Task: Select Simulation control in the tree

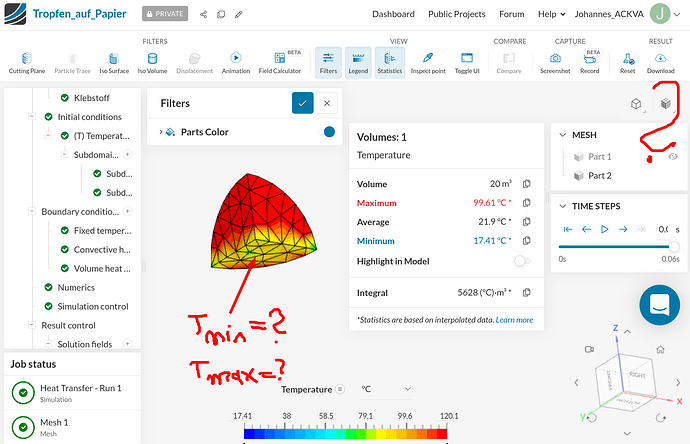Action: click(92, 306)
